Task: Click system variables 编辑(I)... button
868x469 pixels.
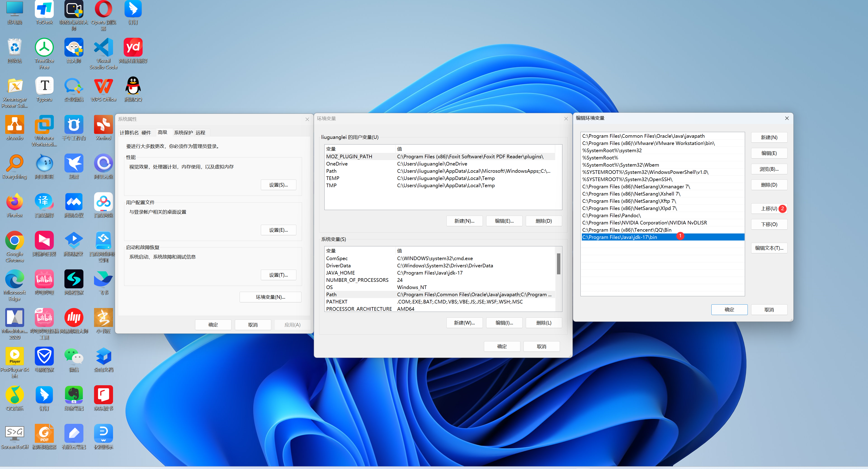Action: 504,323
